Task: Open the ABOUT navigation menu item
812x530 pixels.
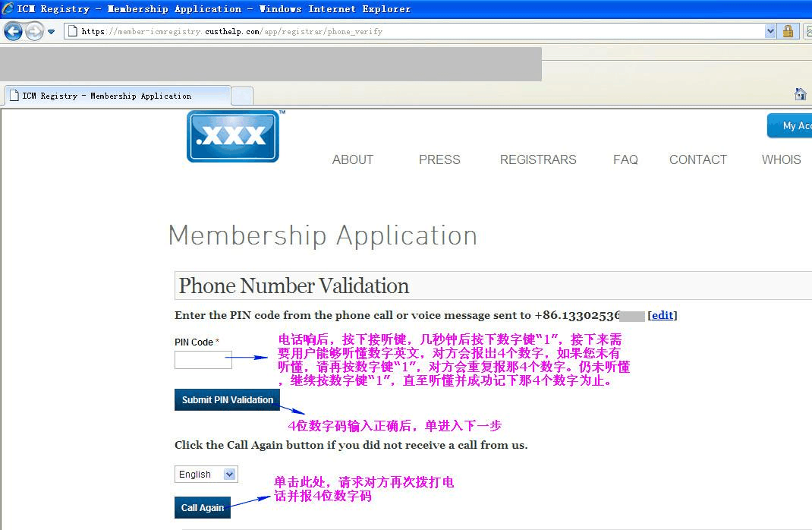Action: 353,159
